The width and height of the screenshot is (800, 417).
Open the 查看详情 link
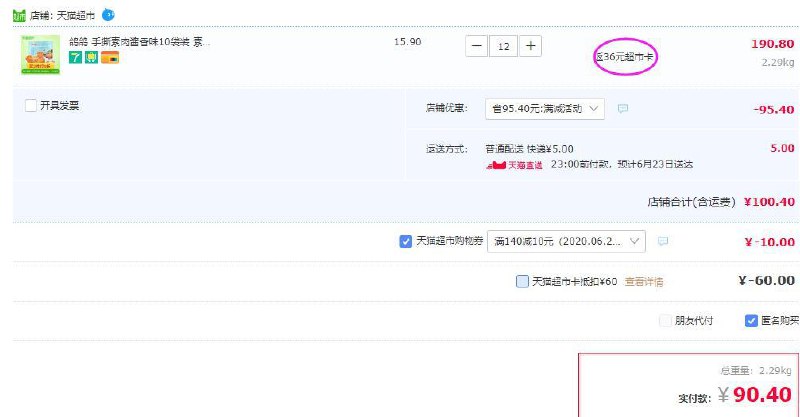click(644, 281)
